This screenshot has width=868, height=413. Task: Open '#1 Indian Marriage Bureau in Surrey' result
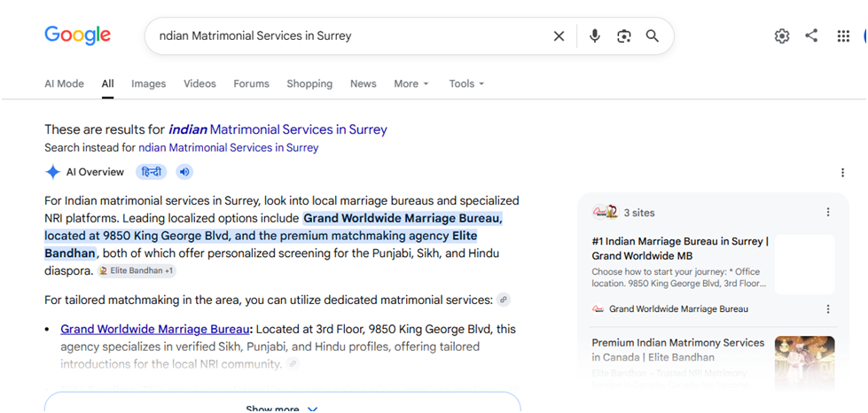680,248
